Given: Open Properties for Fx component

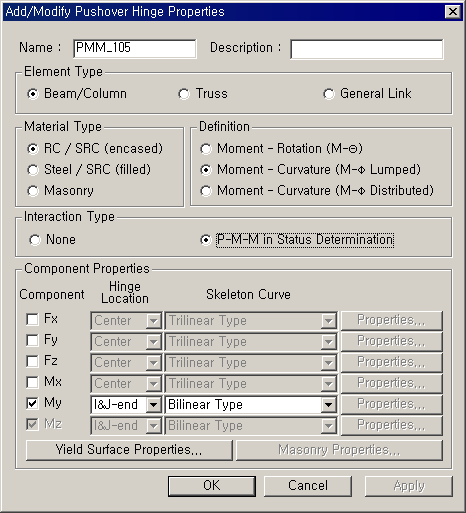Looking at the screenshot, I should point(392,320).
